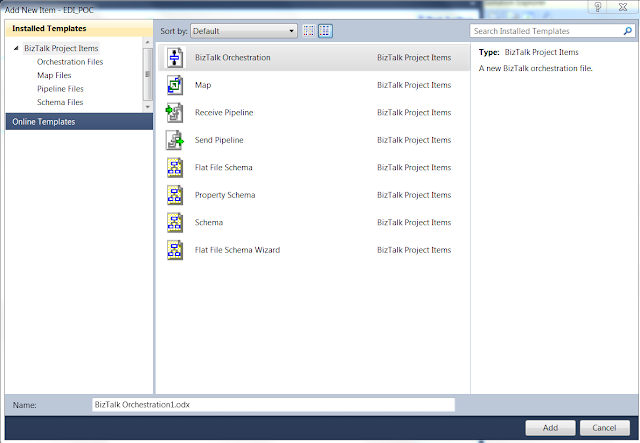Click the Property Schema row label

pyautogui.click(x=225, y=195)
